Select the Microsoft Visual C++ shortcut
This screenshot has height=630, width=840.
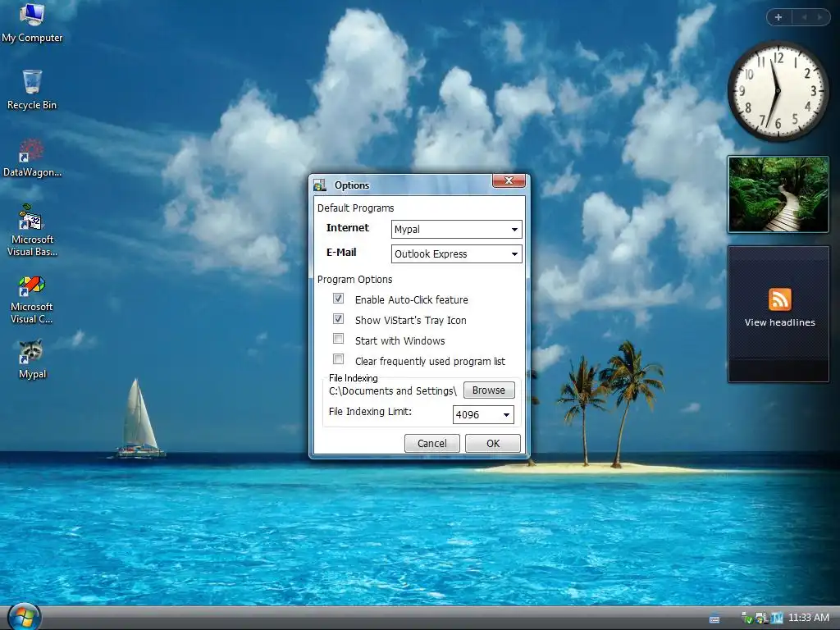[x=32, y=300]
